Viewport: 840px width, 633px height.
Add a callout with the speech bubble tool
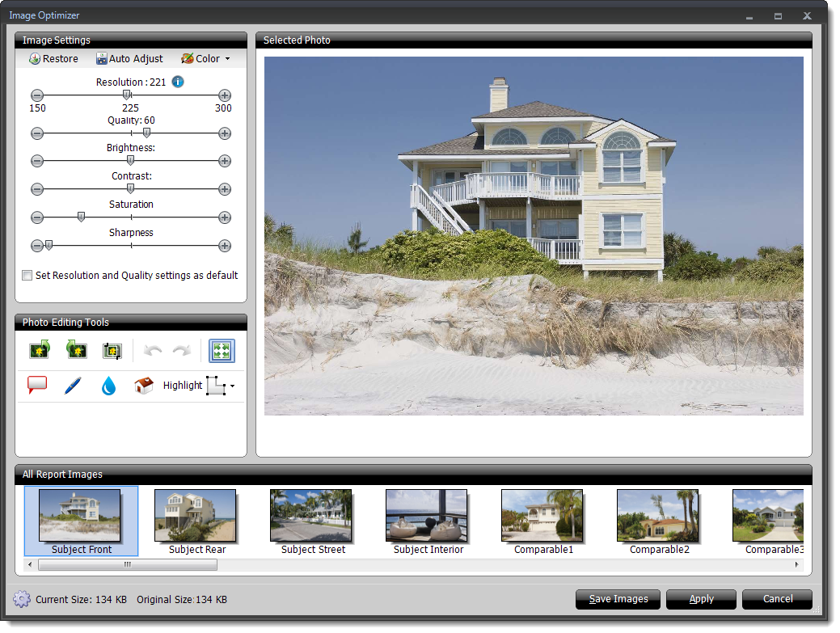click(37, 386)
